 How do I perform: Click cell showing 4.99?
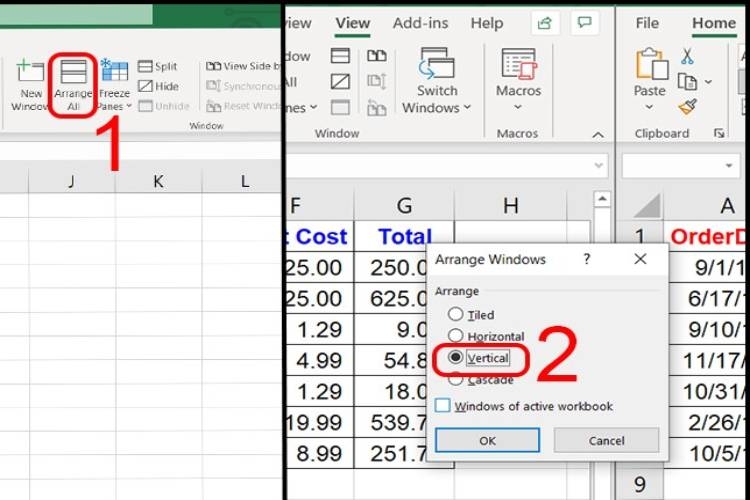coord(320,360)
